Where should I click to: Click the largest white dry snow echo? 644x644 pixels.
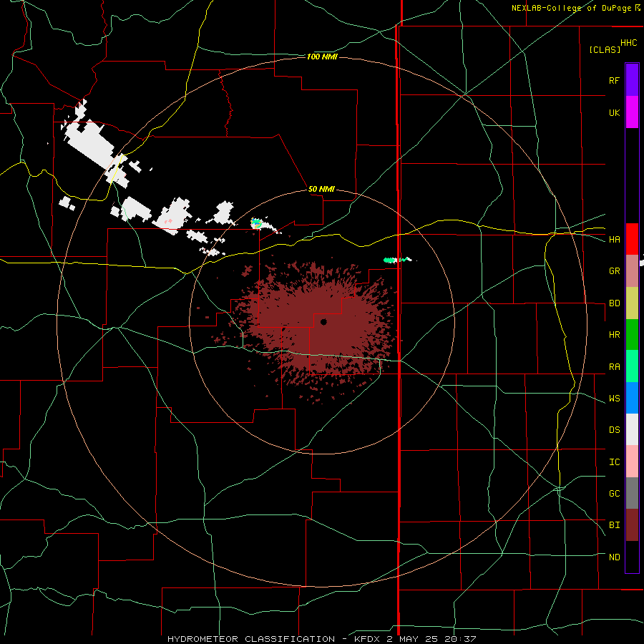(91, 140)
